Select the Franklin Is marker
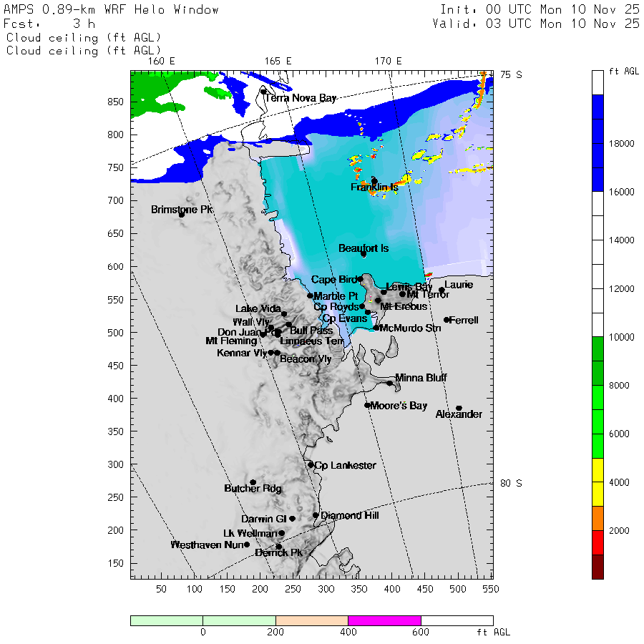This screenshot has width=644, height=644. pos(374,181)
